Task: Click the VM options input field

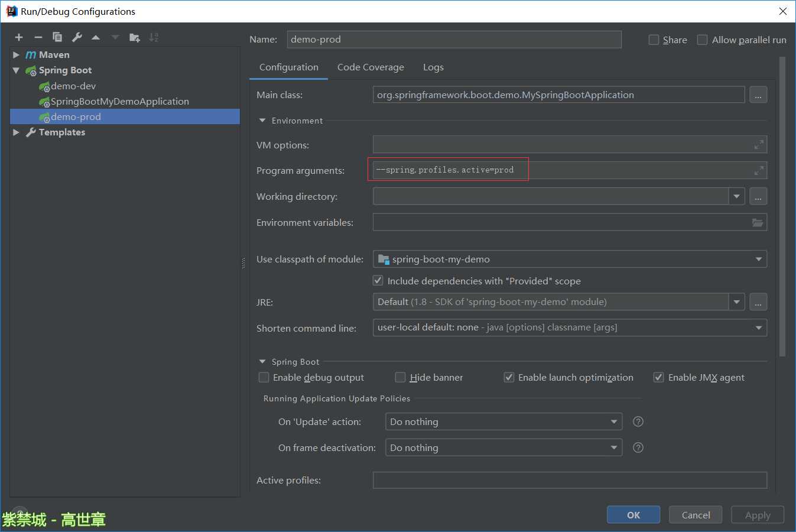Action: tap(570, 145)
